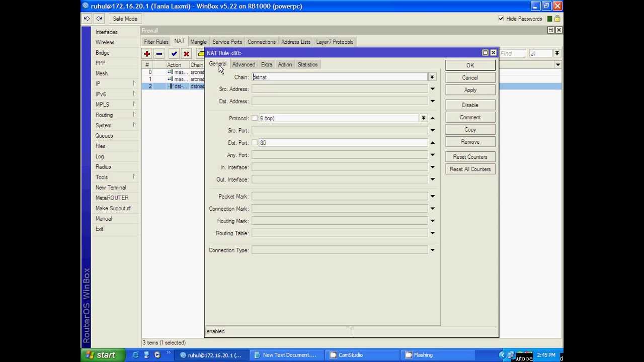Expand the Any. Port field
This screenshot has width=644, height=362.
click(x=432, y=155)
